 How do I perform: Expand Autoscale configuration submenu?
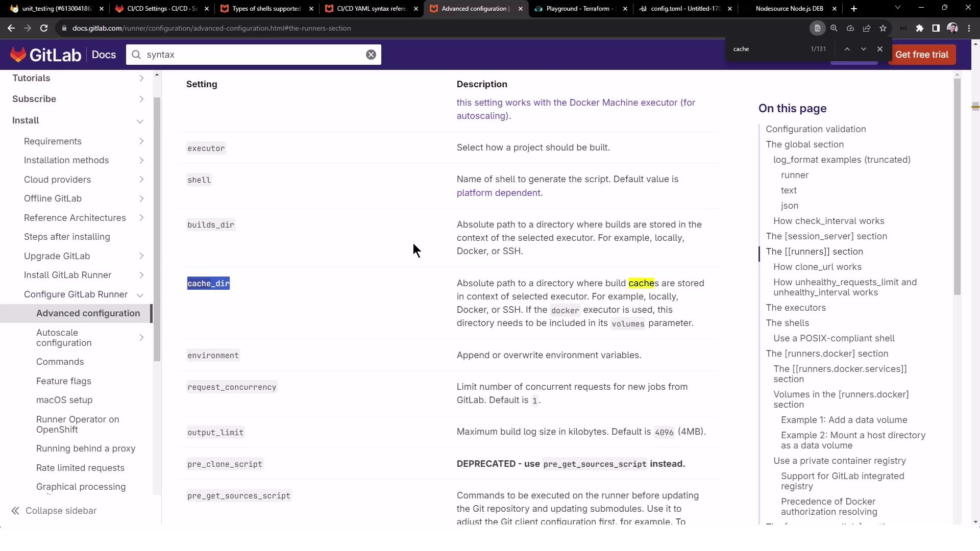pyautogui.click(x=141, y=338)
